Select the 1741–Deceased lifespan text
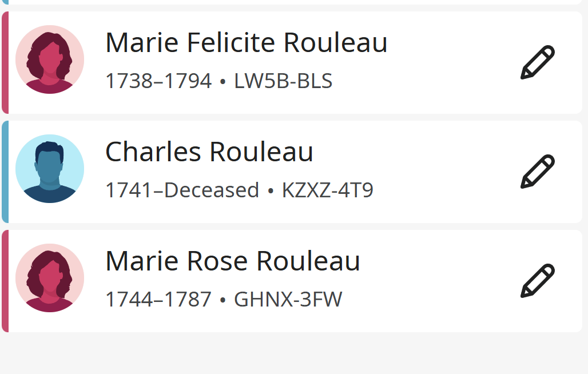The image size is (588, 374). 182,190
